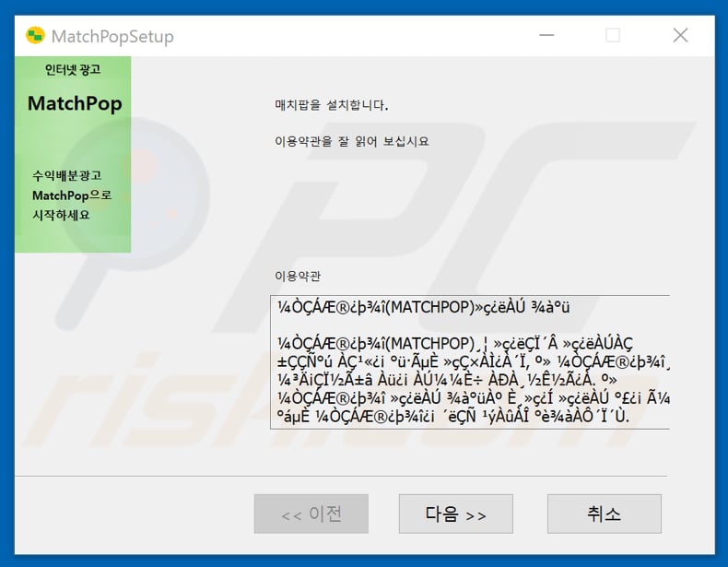Click the MatchPopSetup window title text
The width and height of the screenshot is (728, 567).
(112, 36)
